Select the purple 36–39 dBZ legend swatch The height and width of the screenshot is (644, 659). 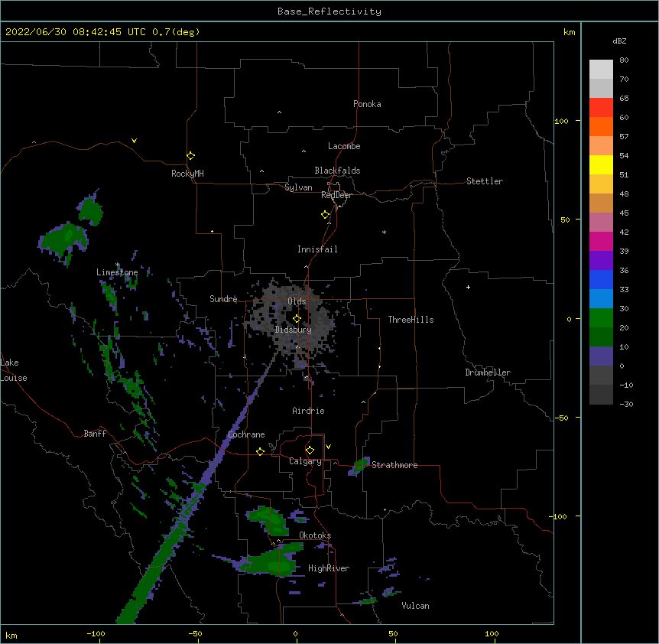point(601,261)
